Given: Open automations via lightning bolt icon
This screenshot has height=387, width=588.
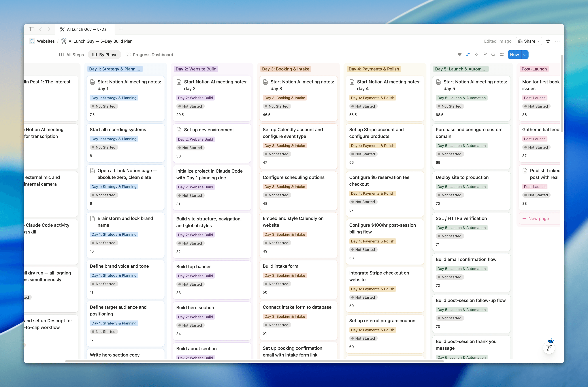Looking at the screenshot, I should [476, 55].
